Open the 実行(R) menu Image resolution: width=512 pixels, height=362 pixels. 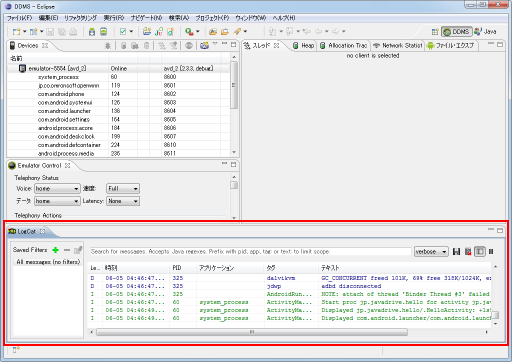click(x=114, y=18)
